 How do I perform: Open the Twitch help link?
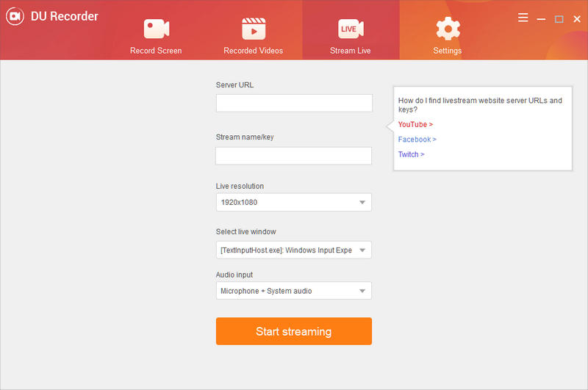point(411,154)
